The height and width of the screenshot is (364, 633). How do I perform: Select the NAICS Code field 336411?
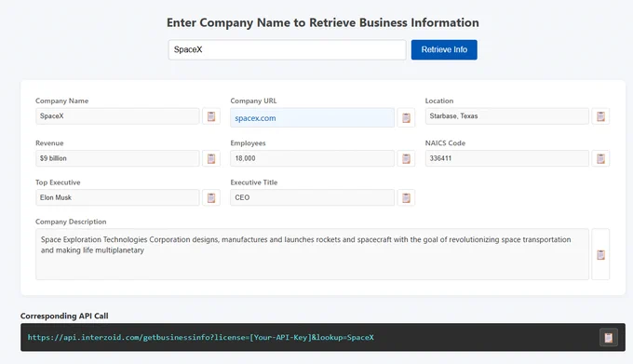click(507, 158)
